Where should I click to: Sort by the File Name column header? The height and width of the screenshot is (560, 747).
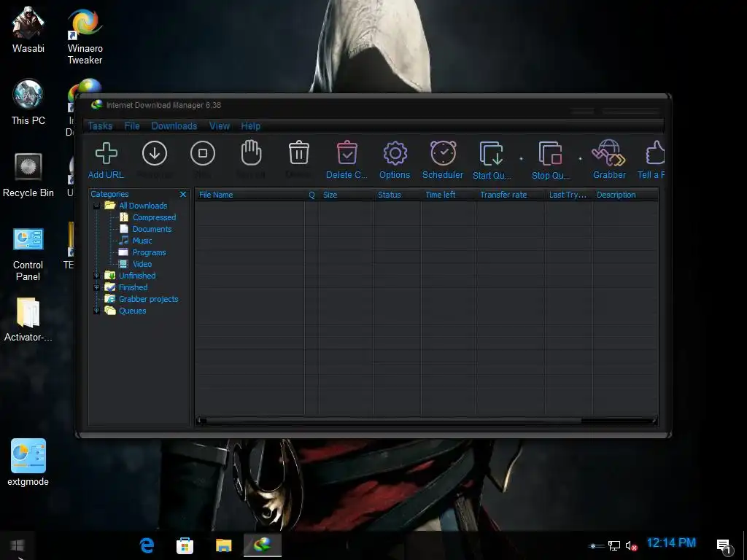[x=249, y=195]
